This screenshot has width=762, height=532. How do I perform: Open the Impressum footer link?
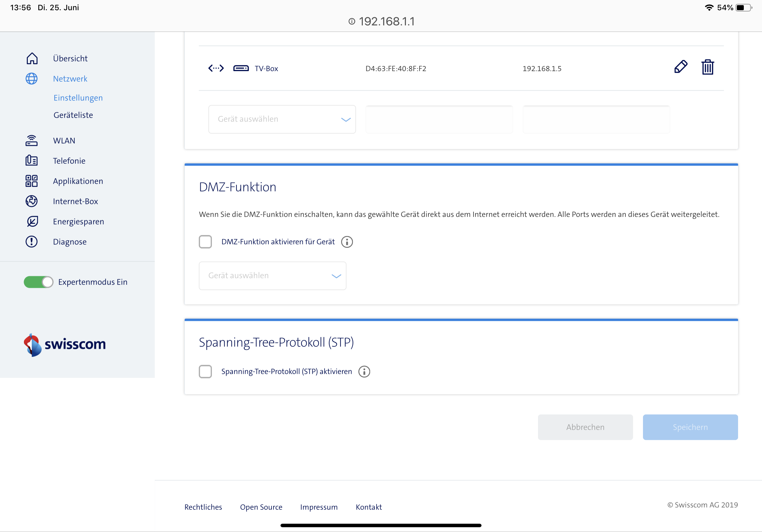[x=318, y=507]
